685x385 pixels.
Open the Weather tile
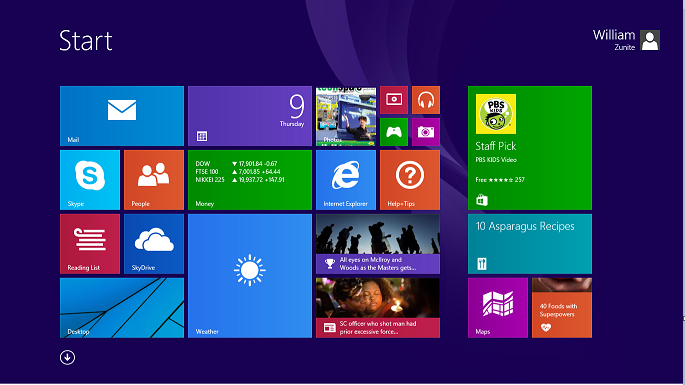250,276
